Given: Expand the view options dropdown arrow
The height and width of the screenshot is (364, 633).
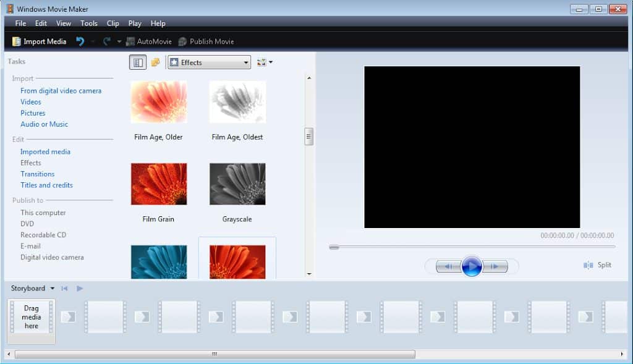Looking at the screenshot, I should [271, 62].
